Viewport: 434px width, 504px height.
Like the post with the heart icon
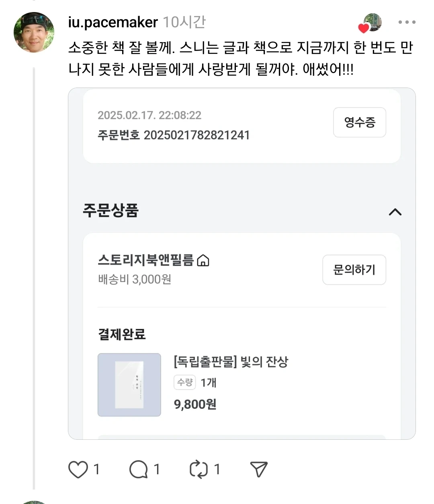[x=78, y=469]
